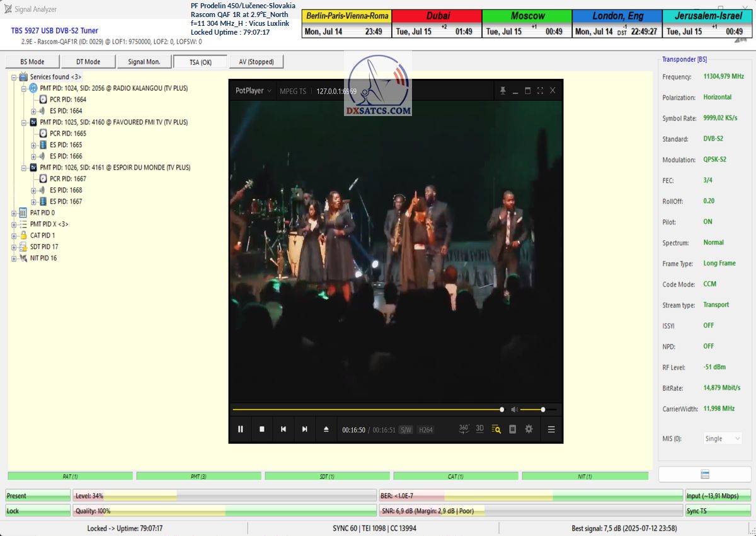Click PotPlayer's eject/open file icon
The height and width of the screenshot is (536, 756).
click(326, 429)
